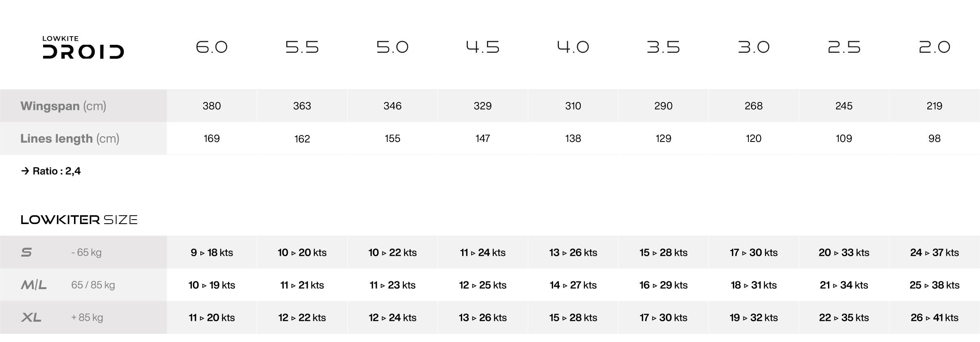Select the 4.5 size column header

[482, 47]
